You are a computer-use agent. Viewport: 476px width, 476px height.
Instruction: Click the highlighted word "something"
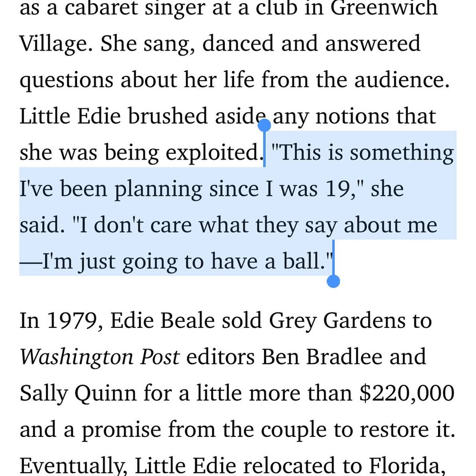402,152
